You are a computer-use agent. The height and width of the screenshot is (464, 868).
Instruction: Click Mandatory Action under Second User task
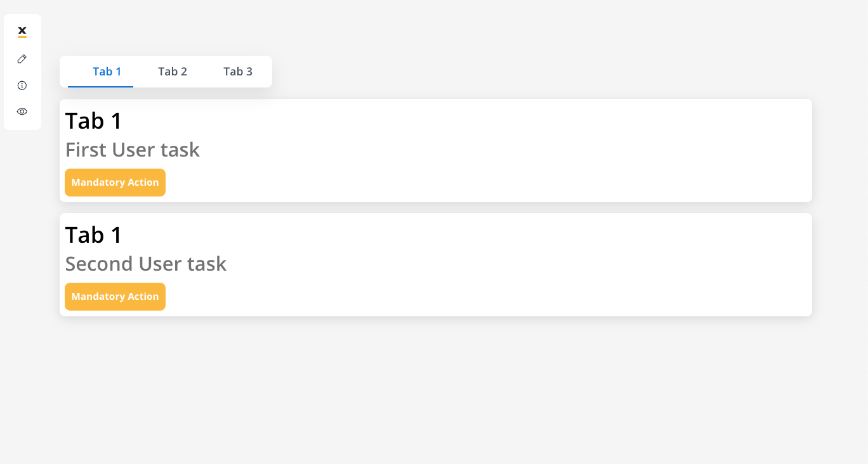click(x=115, y=297)
